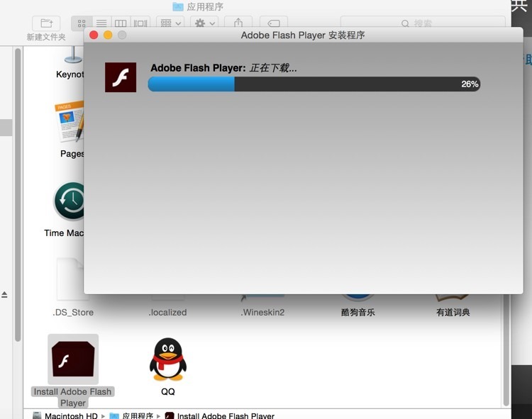Open the item arrangement dropdown
532x419 pixels.
170,23
